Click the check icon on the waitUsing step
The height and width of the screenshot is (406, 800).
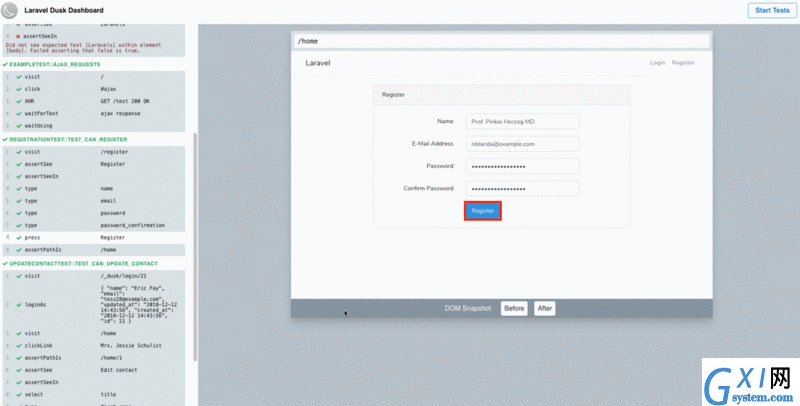tap(19, 126)
